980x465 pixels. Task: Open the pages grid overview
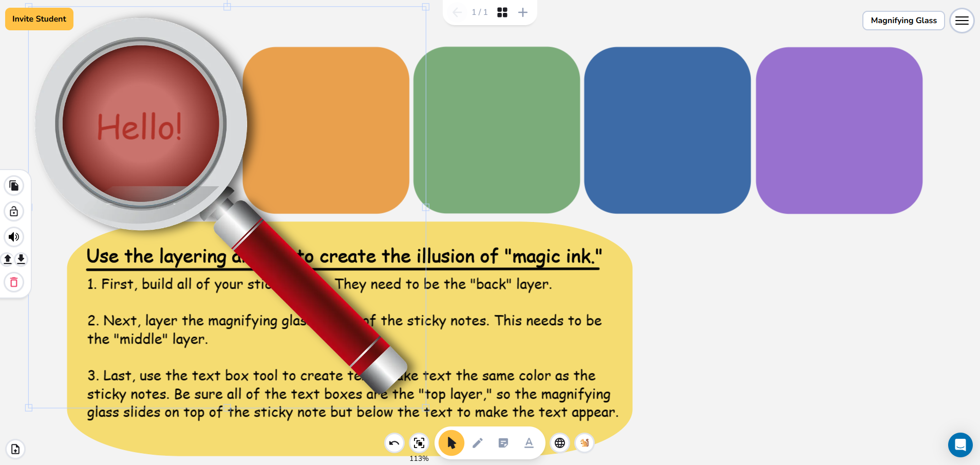click(502, 12)
